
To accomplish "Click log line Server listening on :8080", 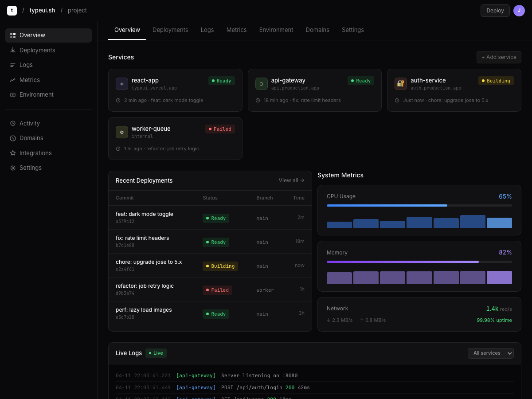I will coord(315,376).
